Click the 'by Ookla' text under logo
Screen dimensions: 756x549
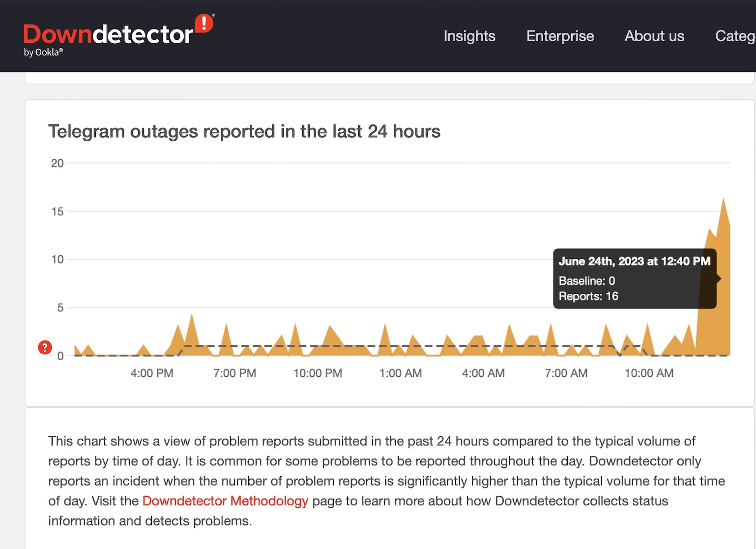[x=43, y=53]
